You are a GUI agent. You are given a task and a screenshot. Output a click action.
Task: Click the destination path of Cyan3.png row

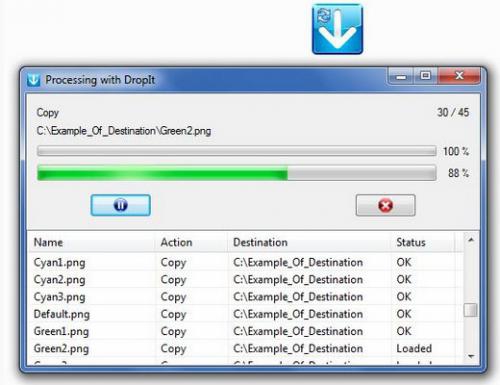[x=298, y=297]
